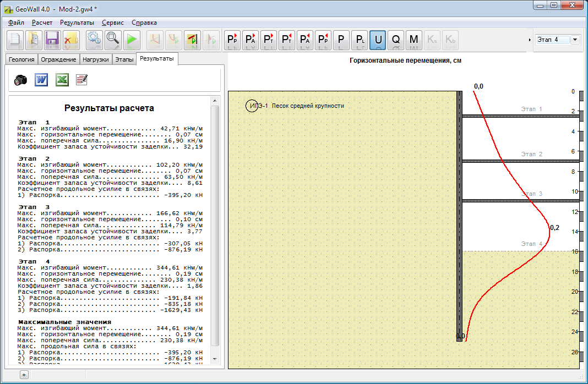Expand the plus button at bottom left

pyautogui.click(x=24, y=375)
